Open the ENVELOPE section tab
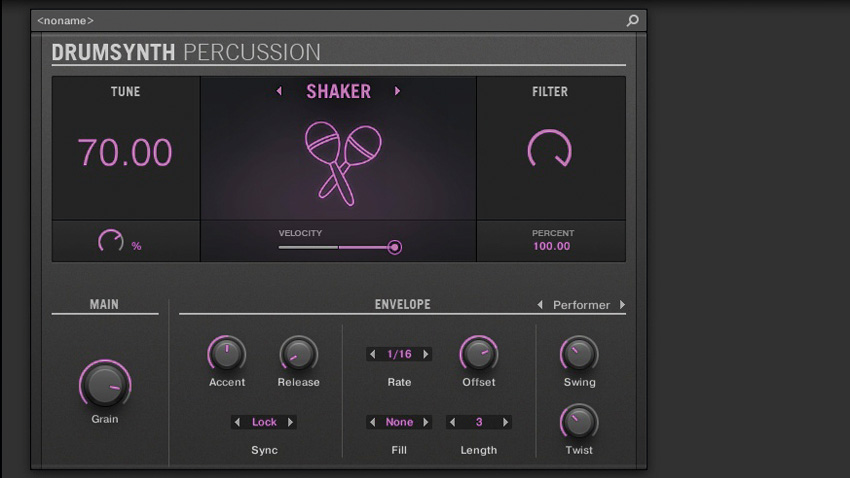Image resolution: width=850 pixels, height=478 pixels. tap(402, 305)
